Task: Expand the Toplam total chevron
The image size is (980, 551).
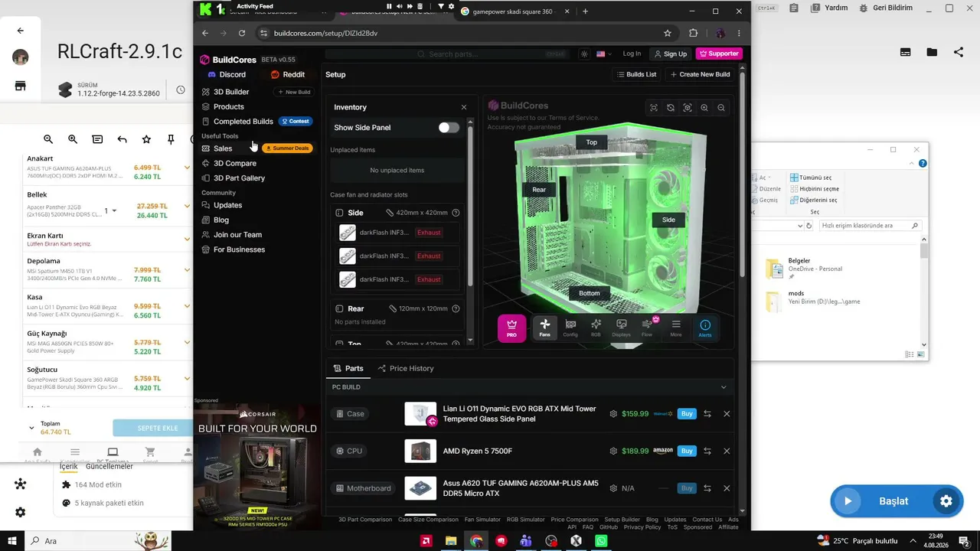Action: pyautogui.click(x=31, y=428)
